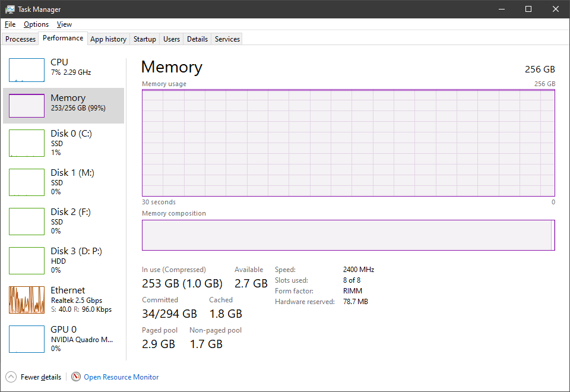570x392 pixels.
Task: Click the Resource Monitor gauge icon
Action: click(x=76, y=377)
